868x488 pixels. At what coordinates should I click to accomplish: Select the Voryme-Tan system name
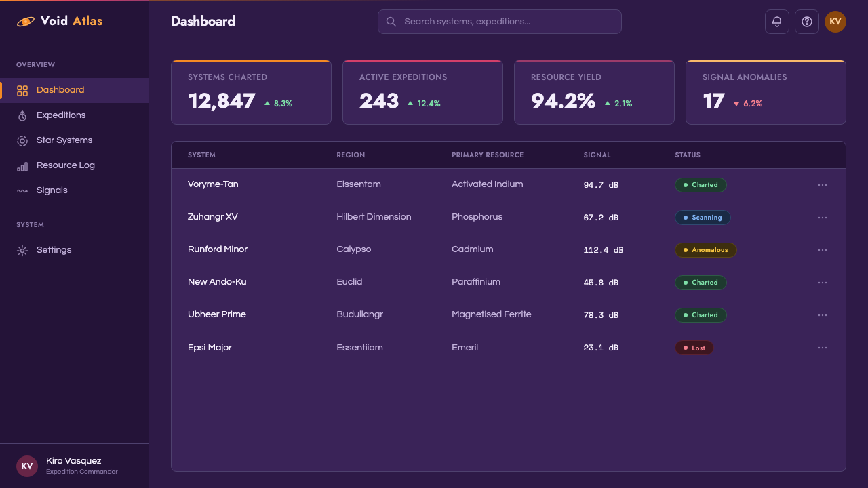click(213, 184)
